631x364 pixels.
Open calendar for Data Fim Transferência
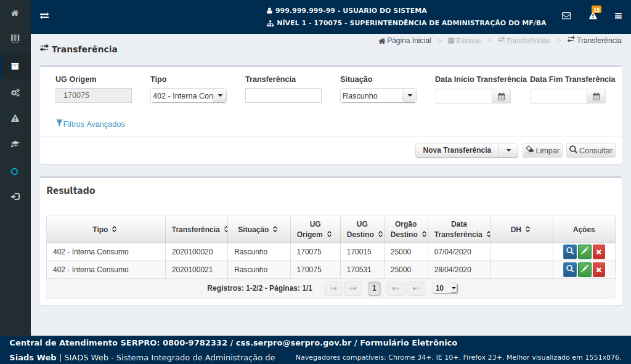click(596, 97)
